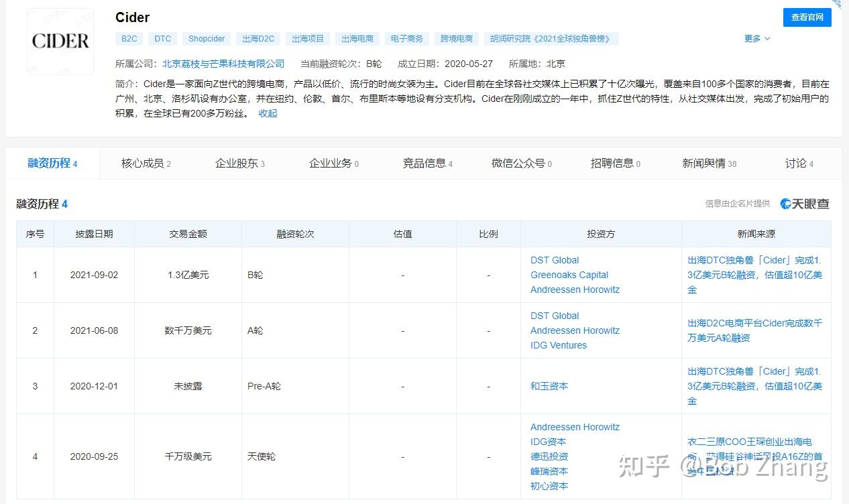Switch to the 企业业务 tab
This screenshot has width=849, height=504.
(334, 163)
